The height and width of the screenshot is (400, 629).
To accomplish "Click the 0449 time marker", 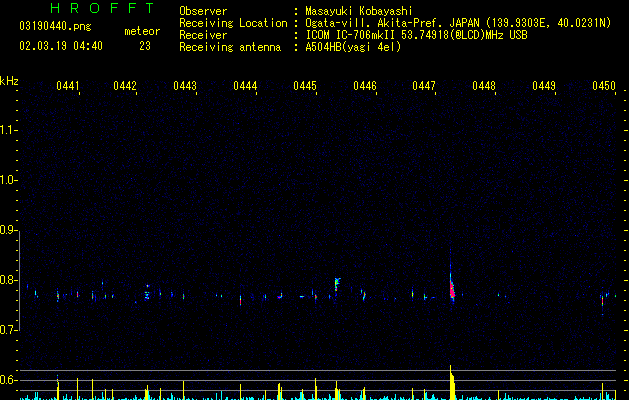I will click(544, 86).
